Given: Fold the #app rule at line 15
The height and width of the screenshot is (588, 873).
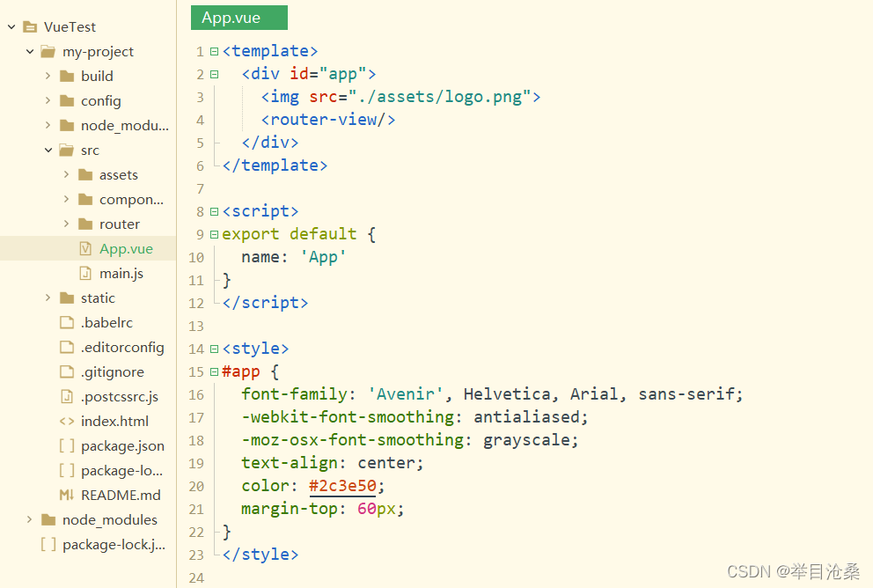Looking at the screenshot, I should pos(215,372).
